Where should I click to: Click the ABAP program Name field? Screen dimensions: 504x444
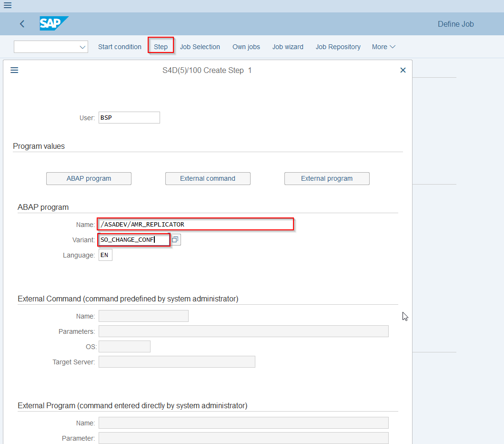point(195,224)
